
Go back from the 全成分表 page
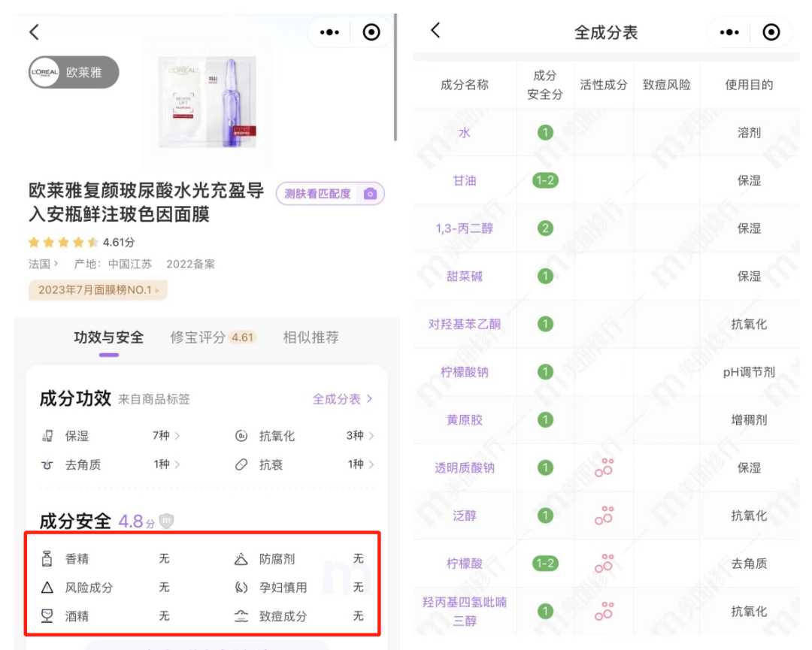(x=435, y=31)
